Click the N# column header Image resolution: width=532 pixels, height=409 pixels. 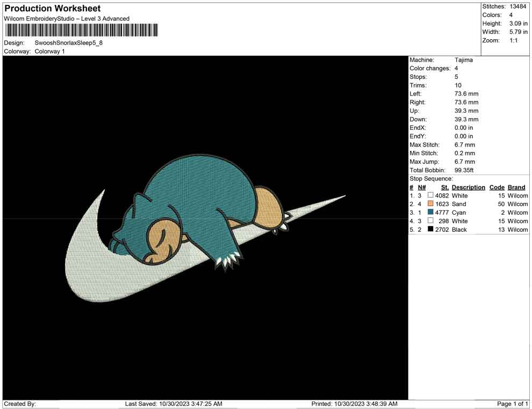coord(421,187)
